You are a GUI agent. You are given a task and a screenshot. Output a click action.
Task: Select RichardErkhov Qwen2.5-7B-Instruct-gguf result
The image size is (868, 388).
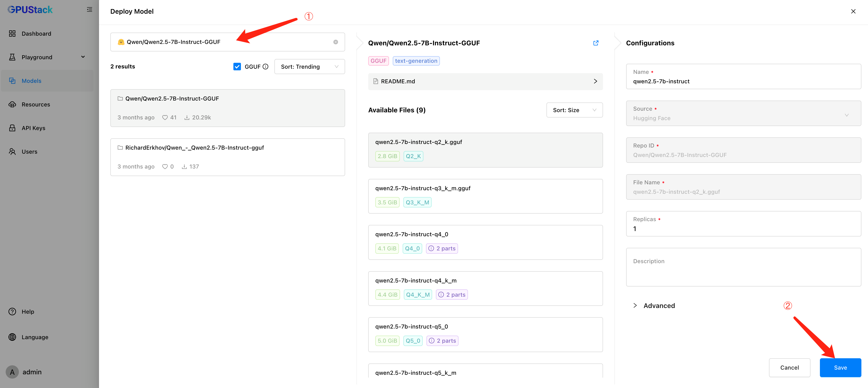point(227,157)
